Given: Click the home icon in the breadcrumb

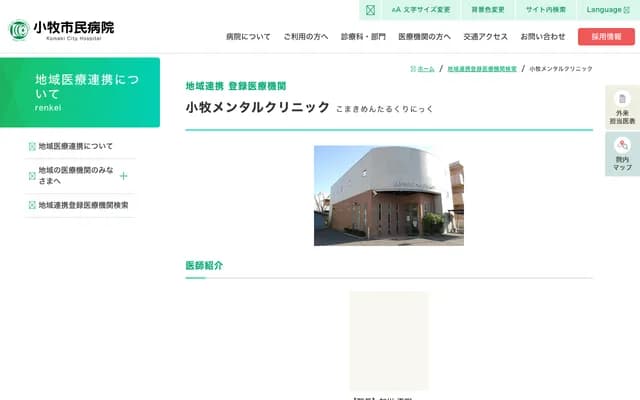Looking at the screenshot, I should tap(413, 69).
